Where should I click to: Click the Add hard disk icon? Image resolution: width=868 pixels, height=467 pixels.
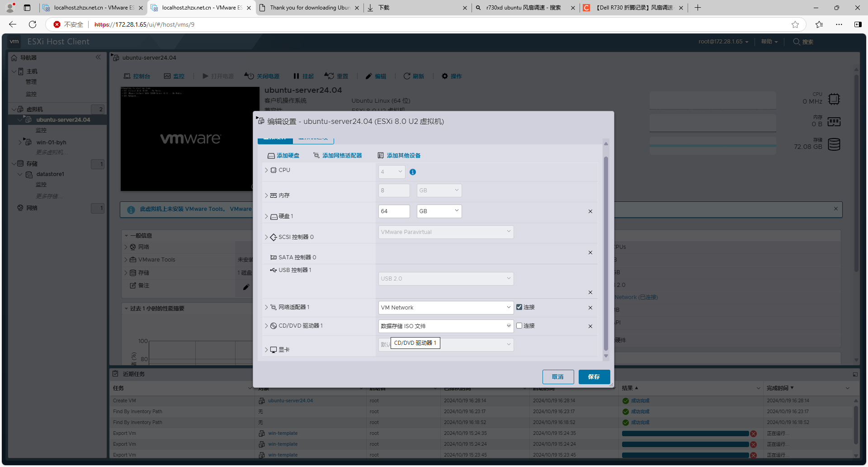click(271, 156)
